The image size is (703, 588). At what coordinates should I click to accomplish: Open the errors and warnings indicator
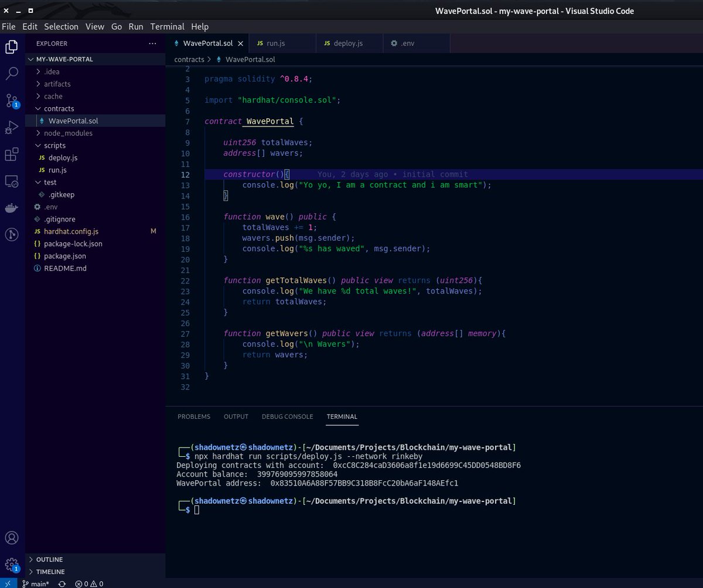[89, 584]
